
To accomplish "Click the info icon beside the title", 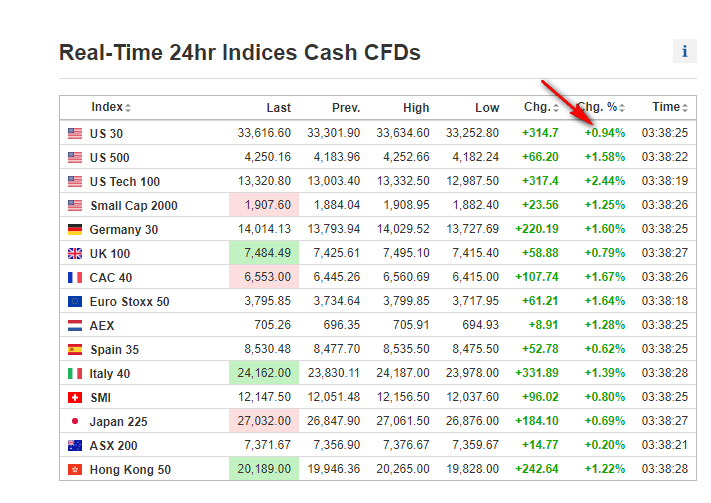I will (685, 52).
